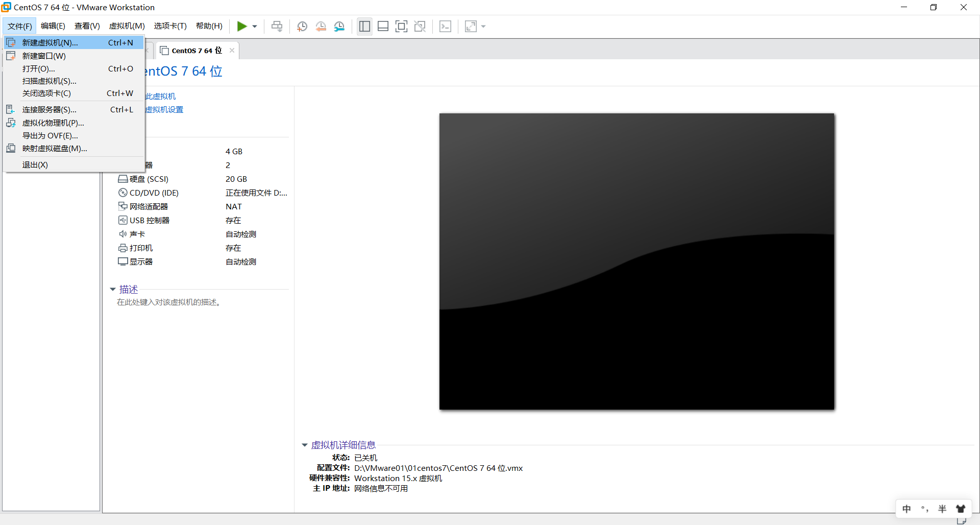Viewport: 980px width, 525px height.
Task: Open the IME skin shirt icon
Action: [961, 509]
